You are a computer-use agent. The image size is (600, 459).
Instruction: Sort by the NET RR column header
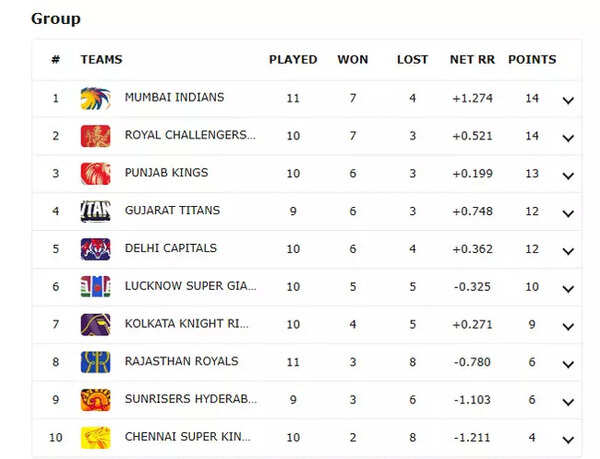pyautogui.click(x=472, y=60)
